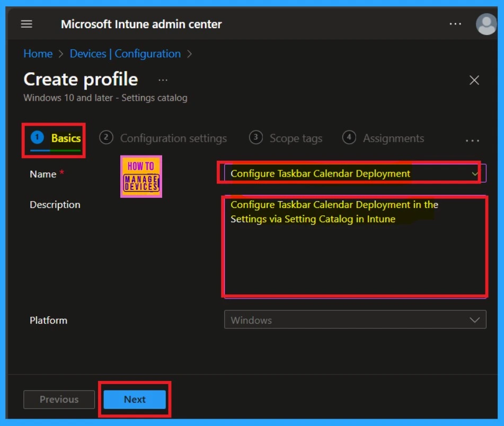Show more wizard steps ellipsis
Image resolution: width=504 pixels, height=426 pixels.
click(x=472, y=141)
